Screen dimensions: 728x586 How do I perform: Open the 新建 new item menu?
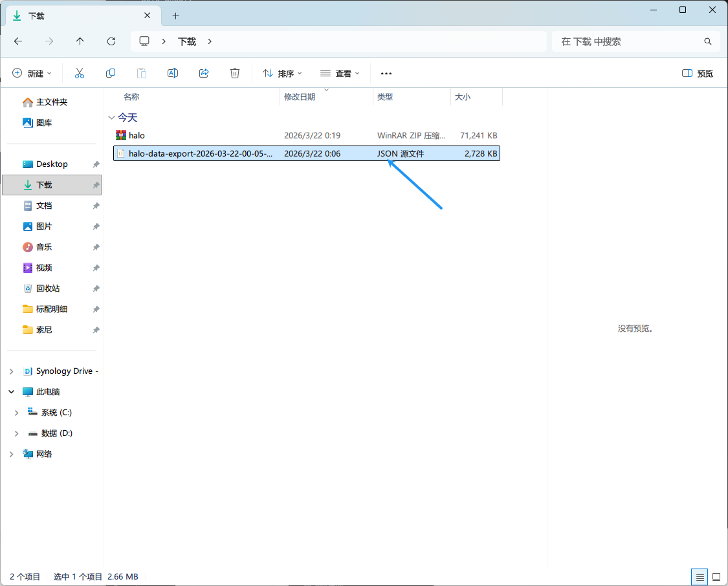tap(32, 74)
